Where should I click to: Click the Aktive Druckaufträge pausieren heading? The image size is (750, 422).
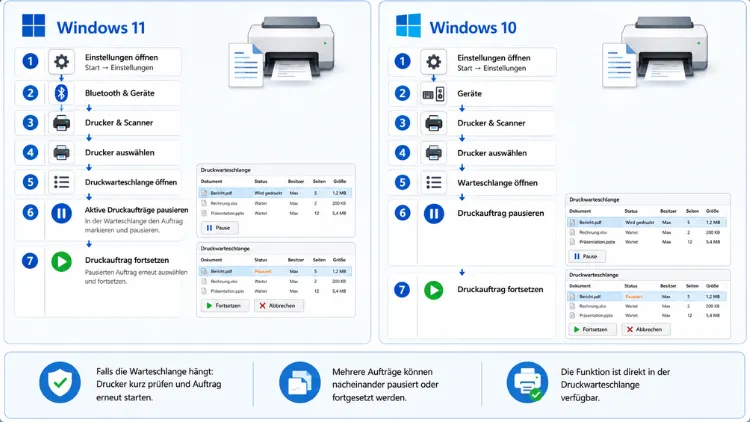coord(136,210)
